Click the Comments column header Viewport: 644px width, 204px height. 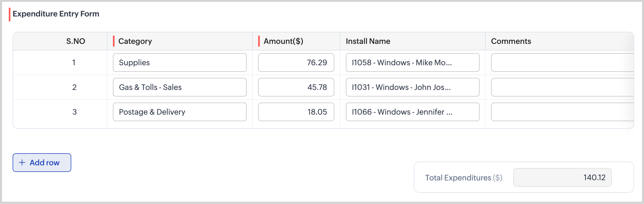pos(511,41)
